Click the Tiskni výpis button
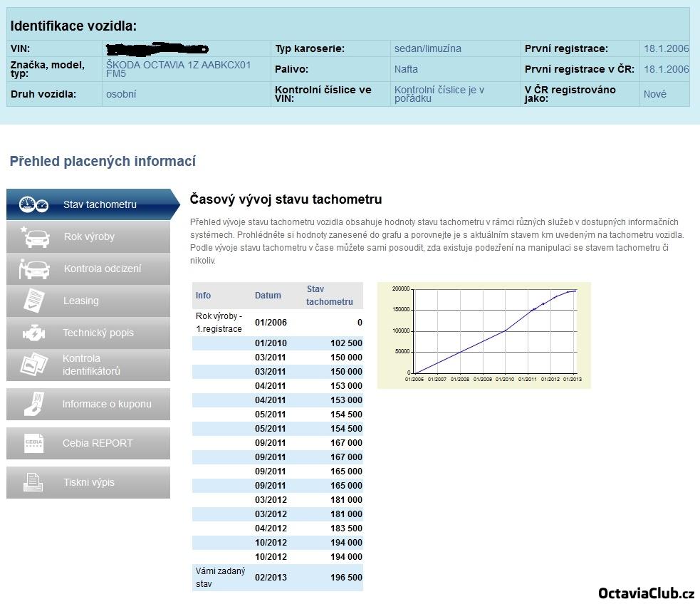This screenshot has width=700, height=604. click(89, 482)
